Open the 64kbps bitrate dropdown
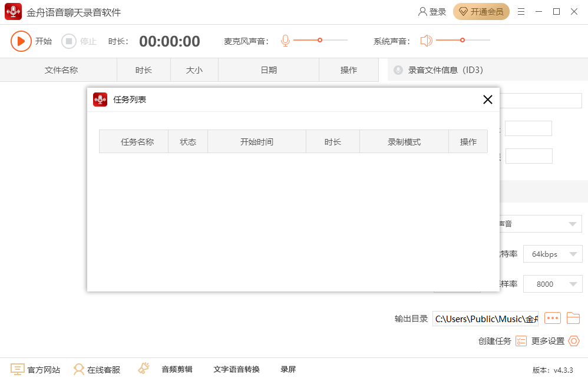The width and height of the screenshot is (588, 381). [553, 254]
